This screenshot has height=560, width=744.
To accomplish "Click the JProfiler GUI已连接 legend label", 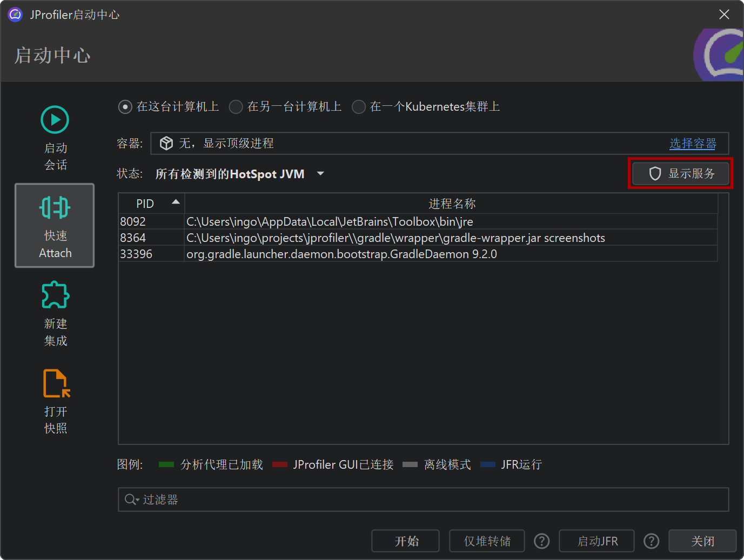I will (x=343, y=464).
